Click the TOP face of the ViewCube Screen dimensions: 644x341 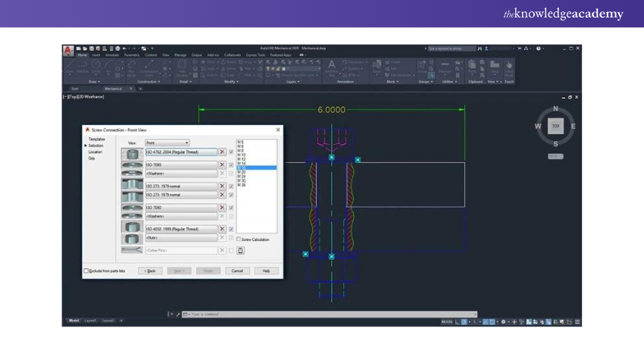coord(555,126)
